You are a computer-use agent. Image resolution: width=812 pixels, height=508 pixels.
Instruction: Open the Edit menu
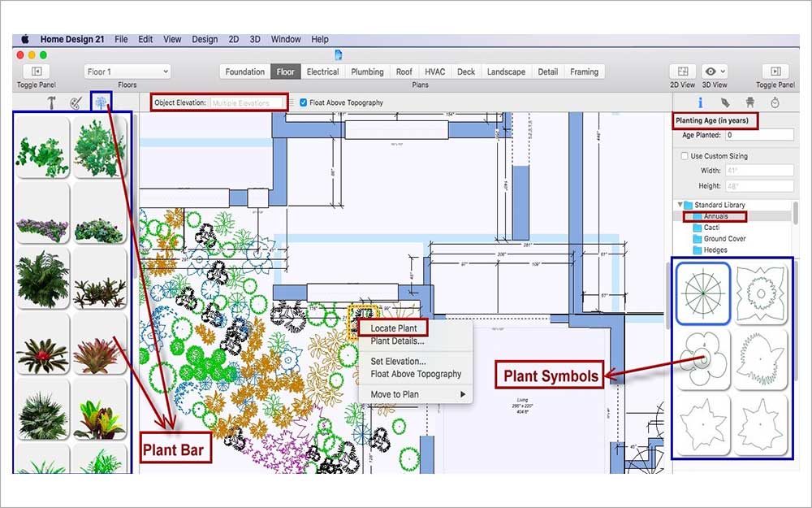(145, 39)
